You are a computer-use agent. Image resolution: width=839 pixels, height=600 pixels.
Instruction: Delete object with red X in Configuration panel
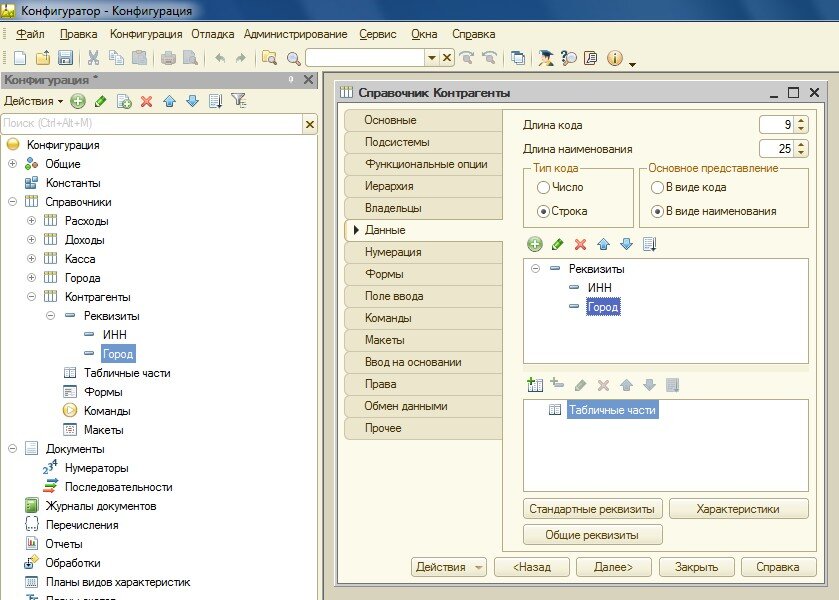pyautogui.click(x=146, y=101)
